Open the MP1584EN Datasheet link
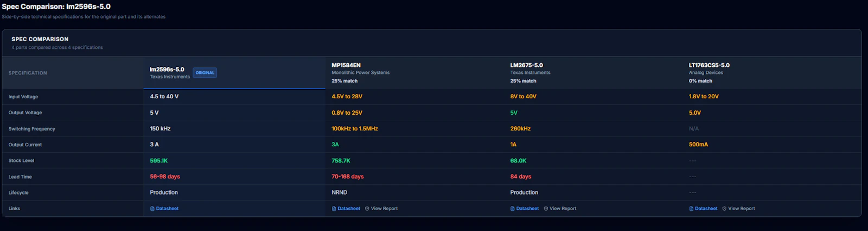The height and width of the screenshot is (231, 868). pyautogui.click(x=346, y=209)
